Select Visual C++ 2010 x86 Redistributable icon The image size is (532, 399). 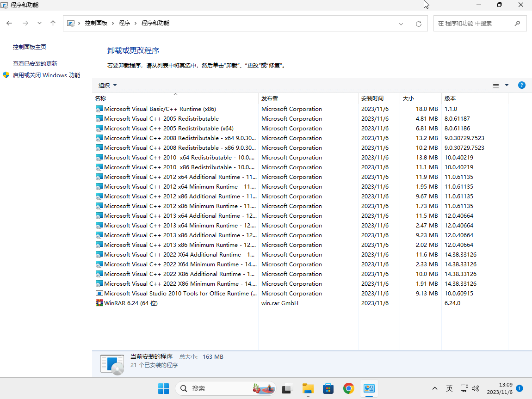click(x=99, y=167)
